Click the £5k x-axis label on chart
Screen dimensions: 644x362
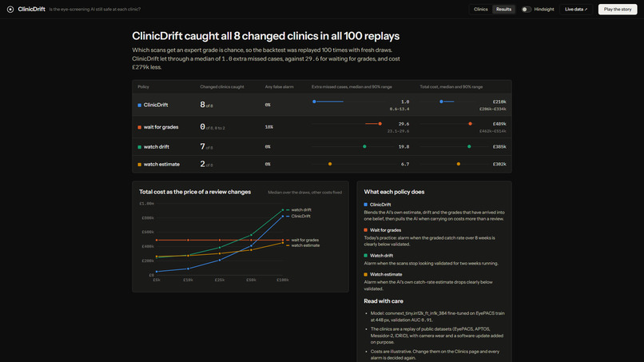pos(157,280)
